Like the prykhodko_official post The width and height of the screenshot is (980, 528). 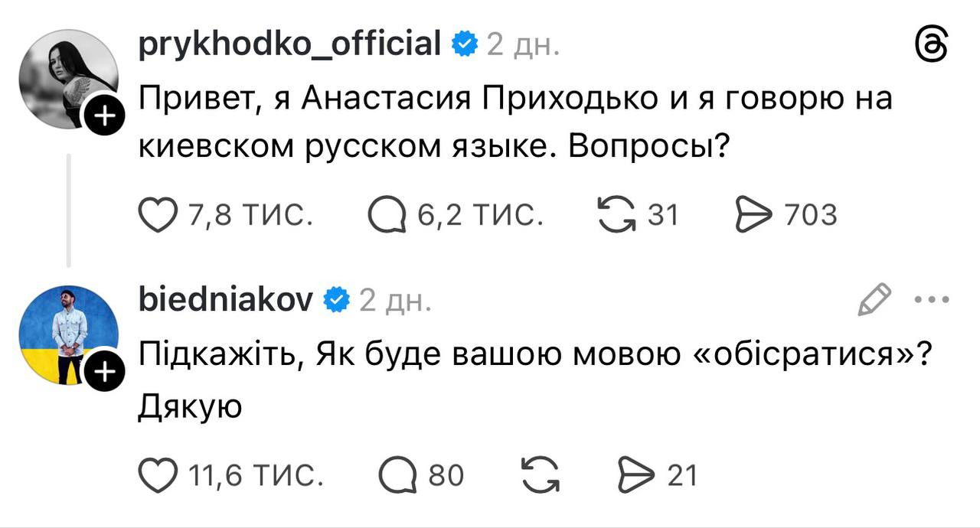156,215
